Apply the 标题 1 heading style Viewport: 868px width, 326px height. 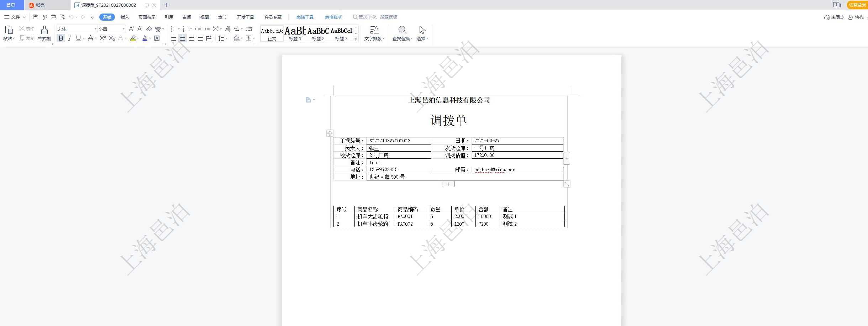295,33
